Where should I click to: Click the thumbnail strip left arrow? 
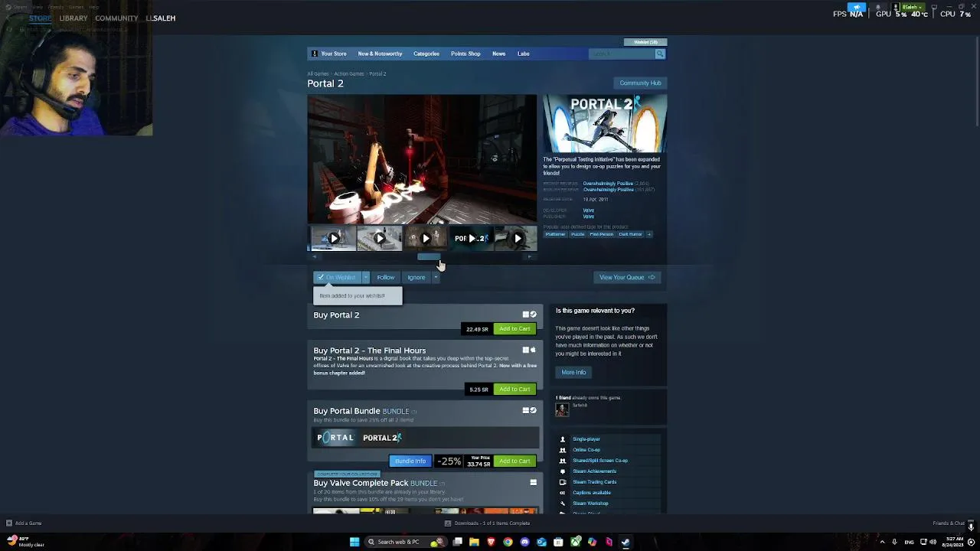coord(315,257)
